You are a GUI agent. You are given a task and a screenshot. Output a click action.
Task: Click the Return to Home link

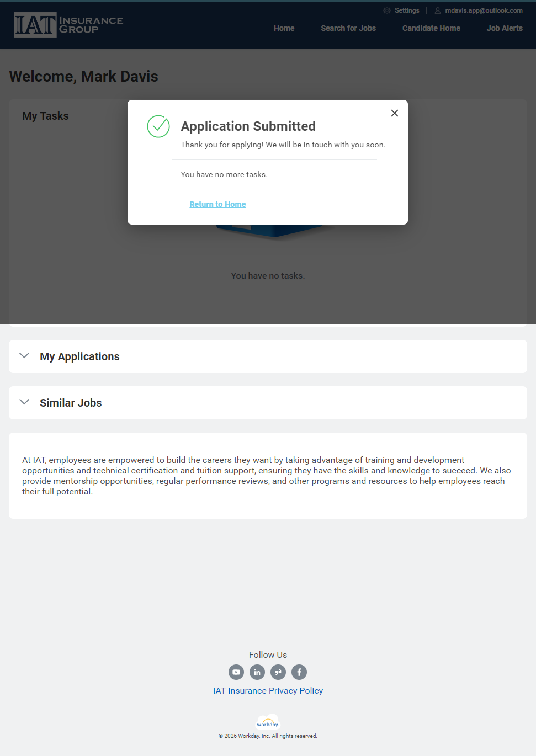point(217,204)
